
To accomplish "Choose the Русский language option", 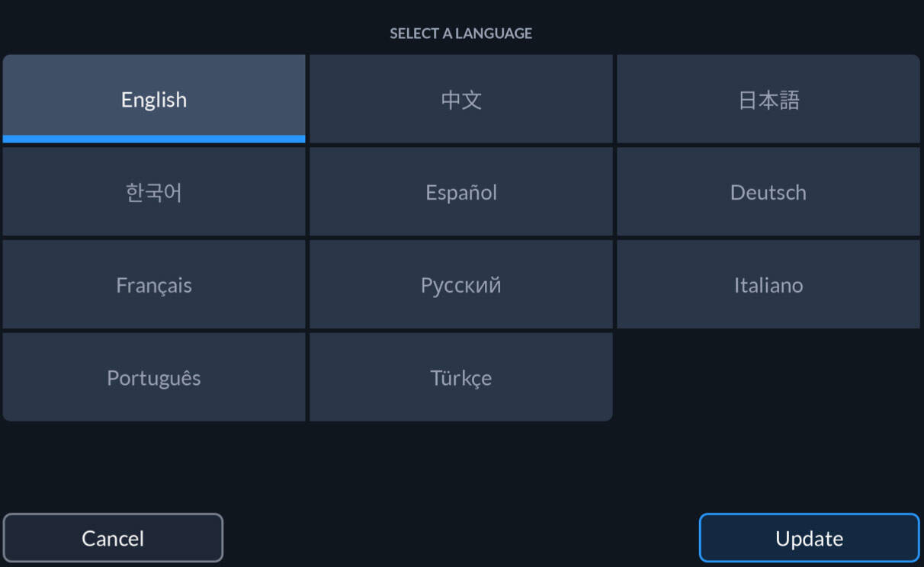I will [x=461, y=284].
